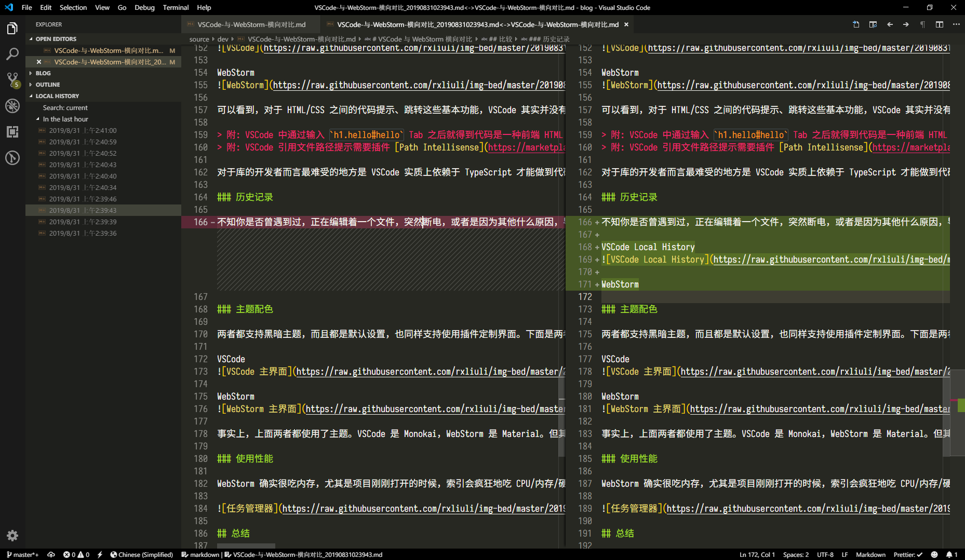Open the Help menu

click(204, 7)
